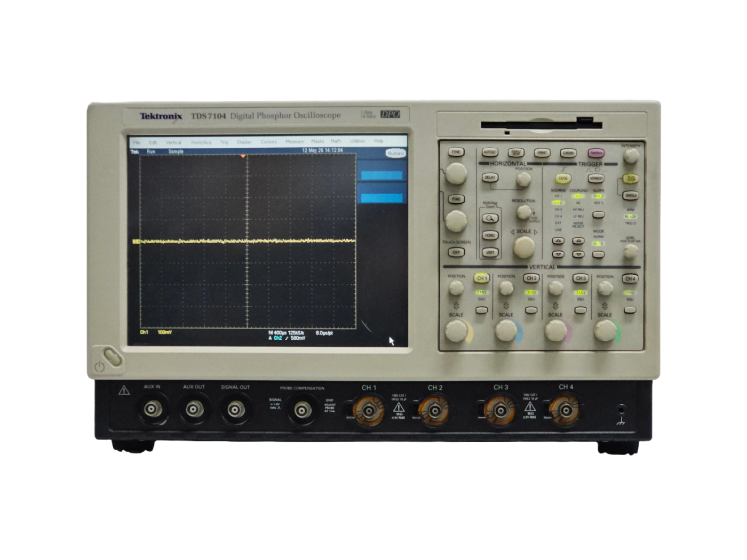Toggle the TOUCH SCREEN OFF button

click(456, 252)
